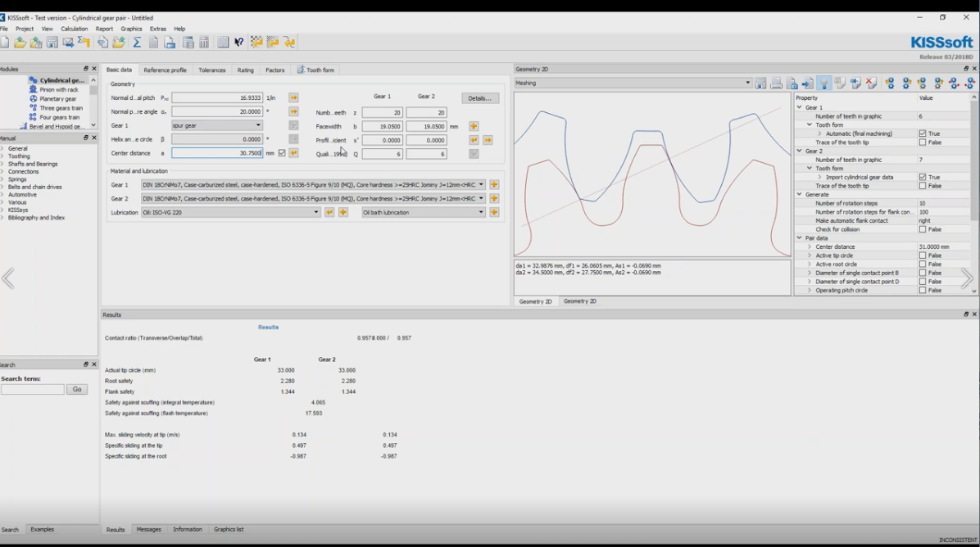This screenshot has height=547, width=980.
Task: Open the Calculation menu
Action: point(75,29)
